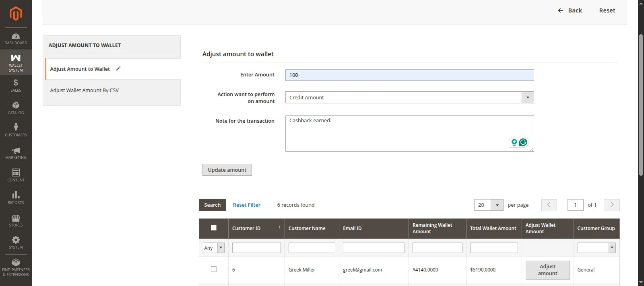Click the Grammarly icon in the note field

coord(523,142)
